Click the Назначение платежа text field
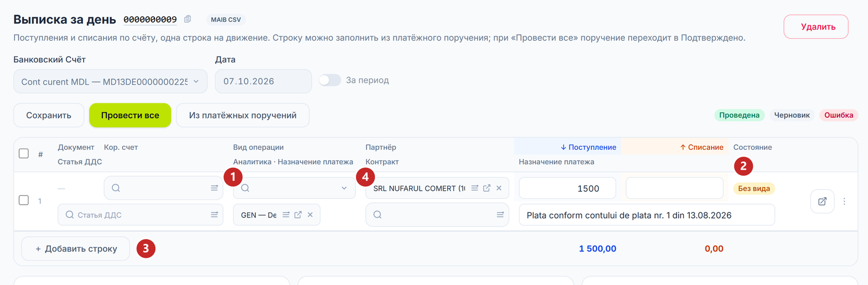Screen dimensions: 868x285 tap(647, 214)
